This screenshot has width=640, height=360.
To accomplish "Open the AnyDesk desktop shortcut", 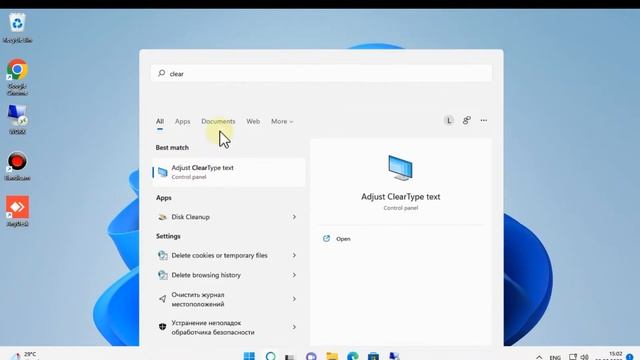I will click(17, 211).
